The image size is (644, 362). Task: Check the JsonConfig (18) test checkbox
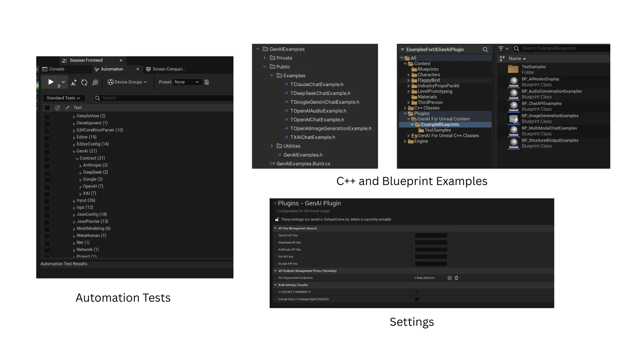pos(47,216)
